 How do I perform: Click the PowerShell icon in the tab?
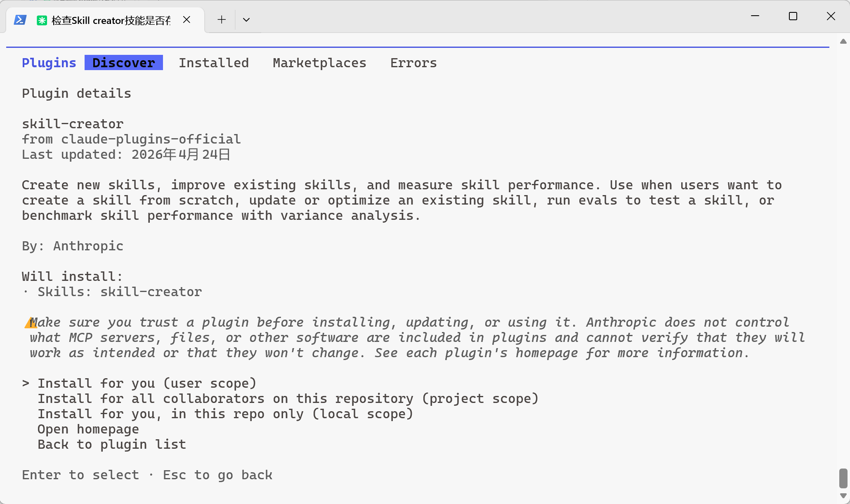pos(20,20)
